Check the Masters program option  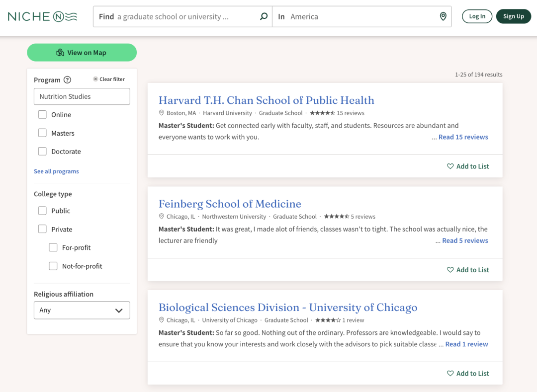(x=42, y=133)
